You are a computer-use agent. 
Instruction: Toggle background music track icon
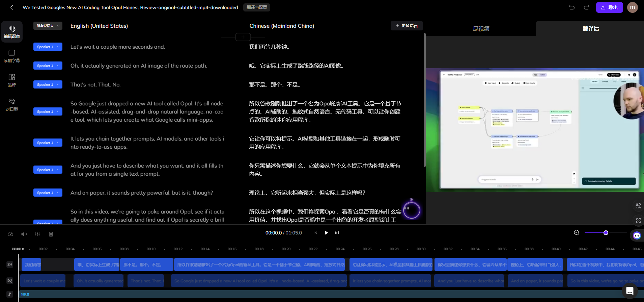(10, 294)
